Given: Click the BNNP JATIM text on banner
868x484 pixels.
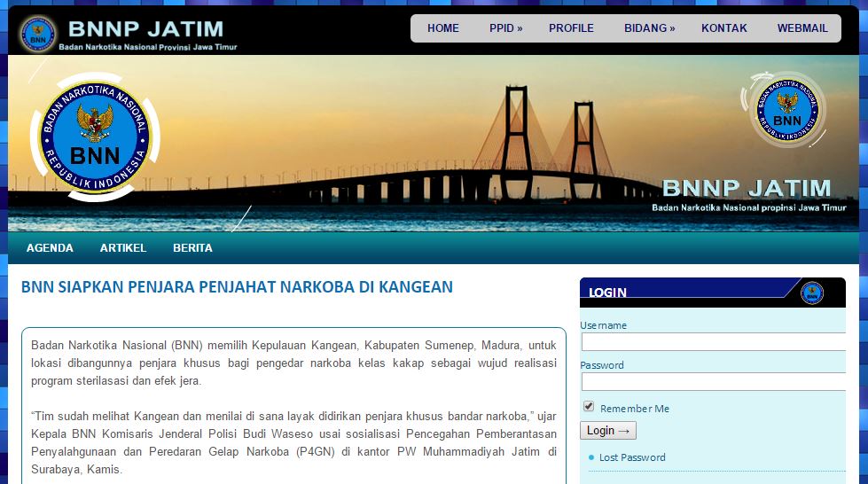Looking at the screenshot, I should tap(747, 188).
